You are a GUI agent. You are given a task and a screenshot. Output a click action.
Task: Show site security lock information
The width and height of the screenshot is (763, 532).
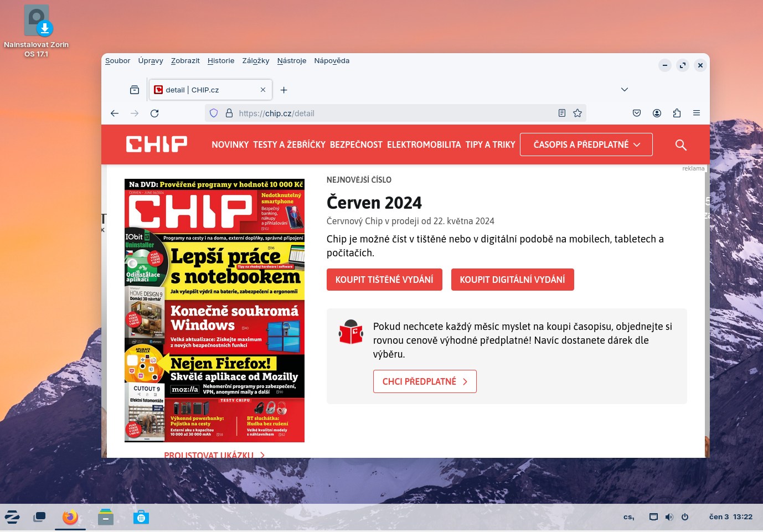coord(229,113)
